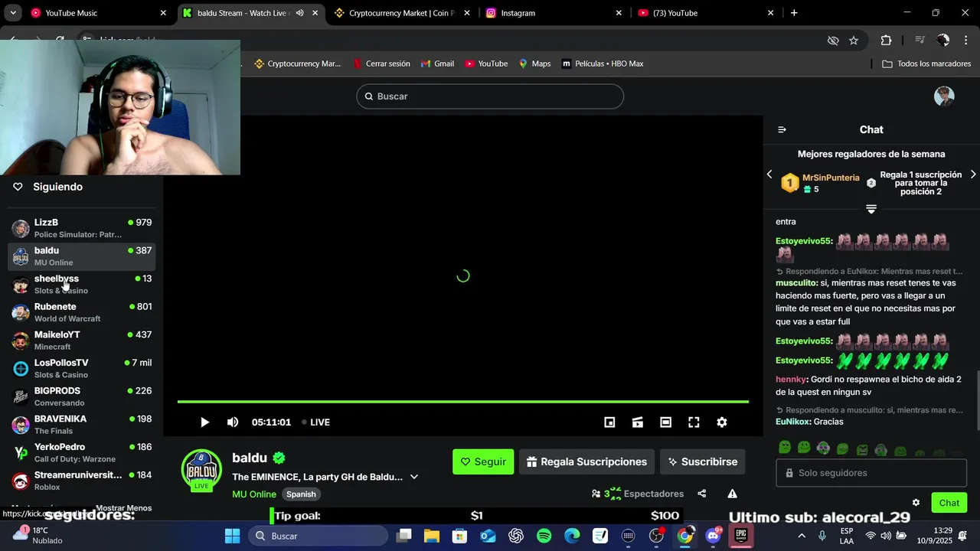980x551 pixels.
Task: Open BRAVENIKA channel in the sidebar
Action: [x=82, y=425]
